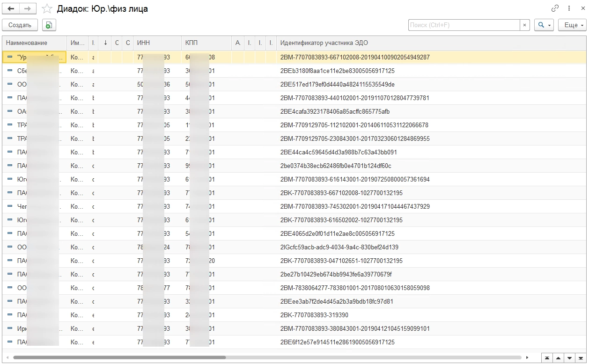
Task: Open the three-dot options menu
Action: 569,8
